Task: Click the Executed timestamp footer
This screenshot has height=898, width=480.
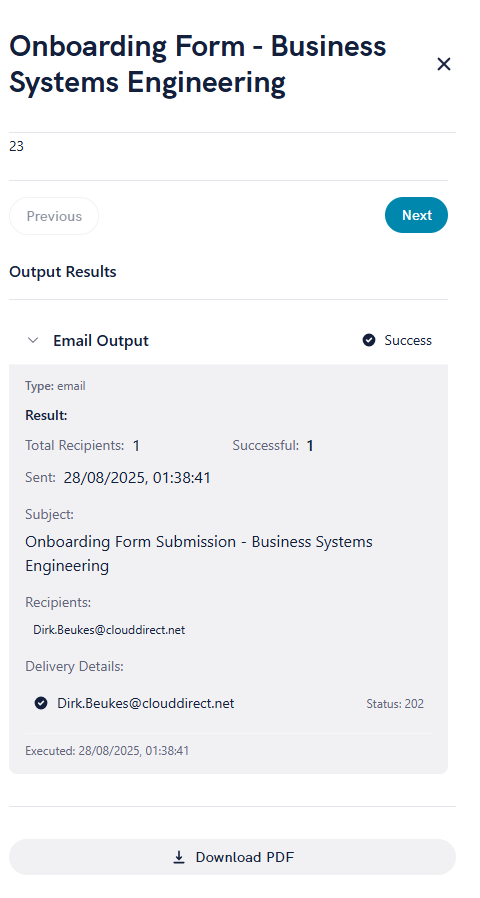Action: [107, 751]
